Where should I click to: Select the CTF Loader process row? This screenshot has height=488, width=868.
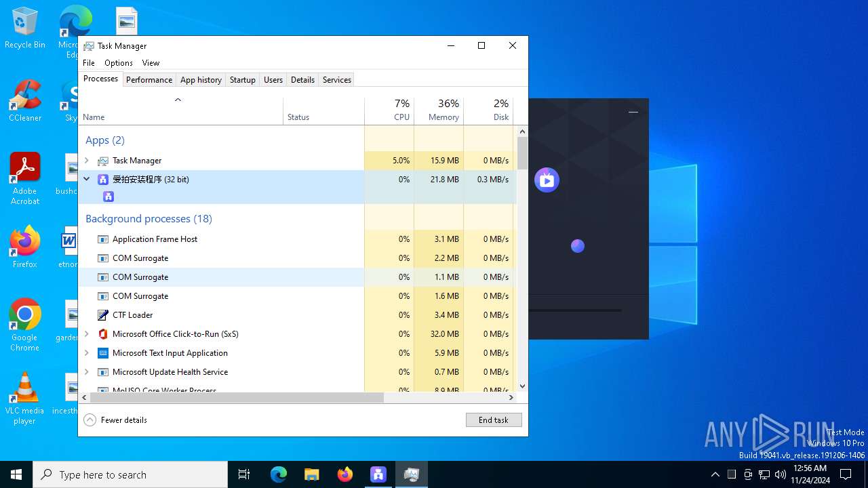[x=297, y=315]
